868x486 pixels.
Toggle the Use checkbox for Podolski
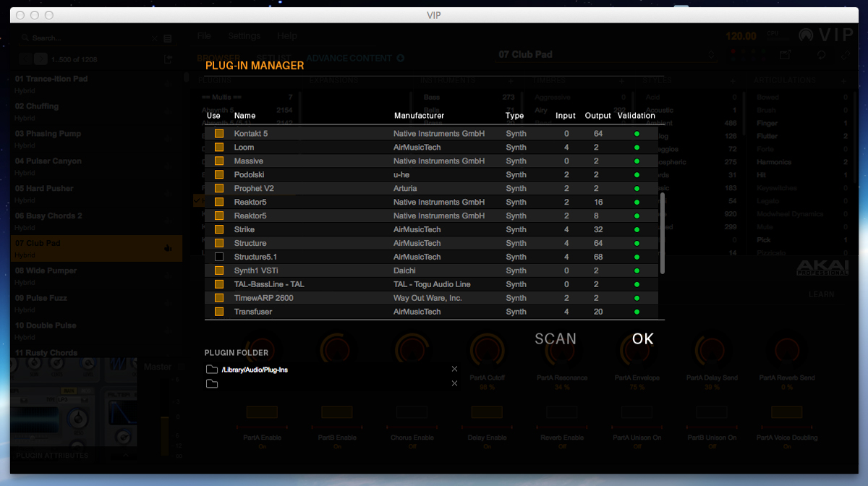tap(219, 175)
